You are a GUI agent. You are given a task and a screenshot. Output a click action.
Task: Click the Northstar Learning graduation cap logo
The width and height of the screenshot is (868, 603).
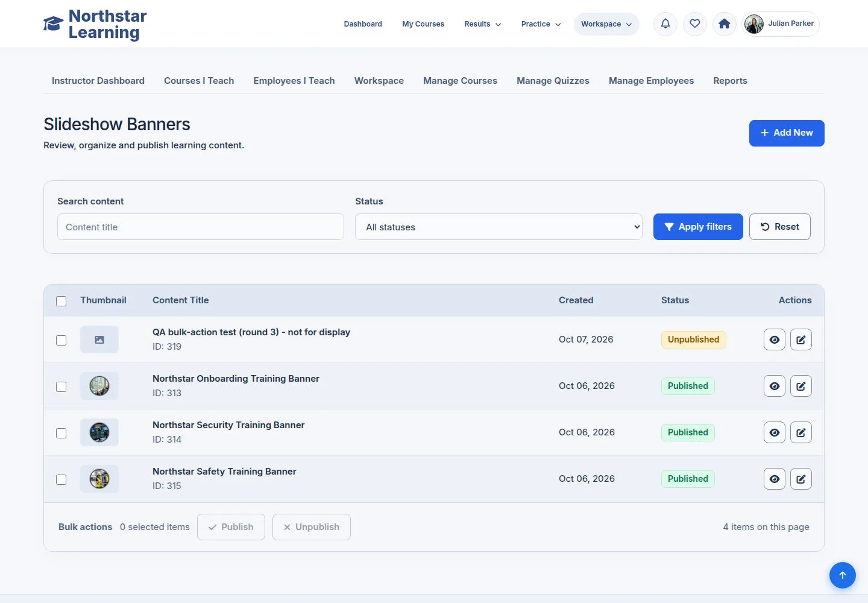click(x=53, y=24)
